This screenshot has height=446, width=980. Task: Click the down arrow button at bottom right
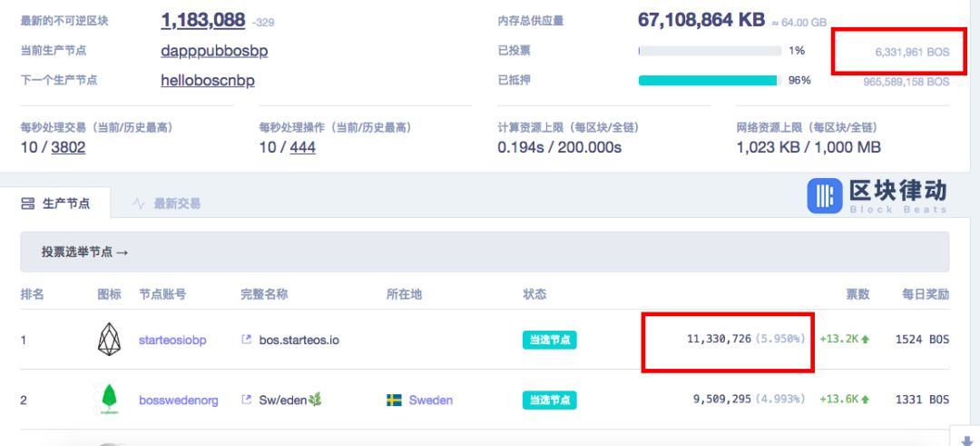[965, 438]
